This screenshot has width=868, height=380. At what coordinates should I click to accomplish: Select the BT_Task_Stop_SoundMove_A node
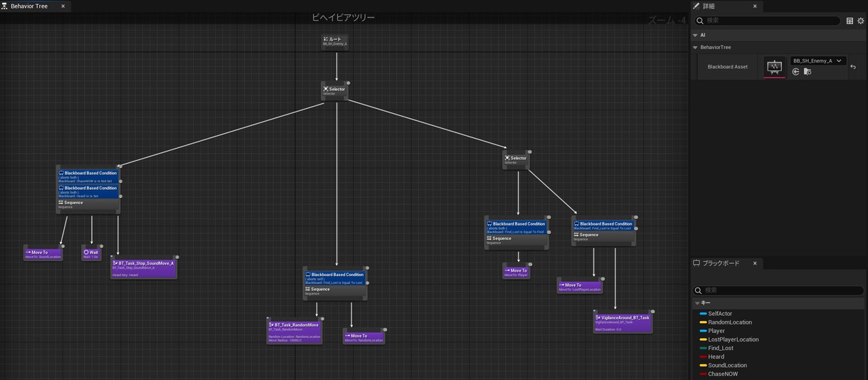click(144, 268)
